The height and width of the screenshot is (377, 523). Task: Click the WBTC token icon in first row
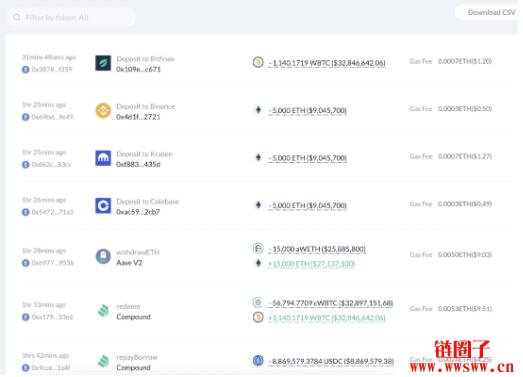258,62
